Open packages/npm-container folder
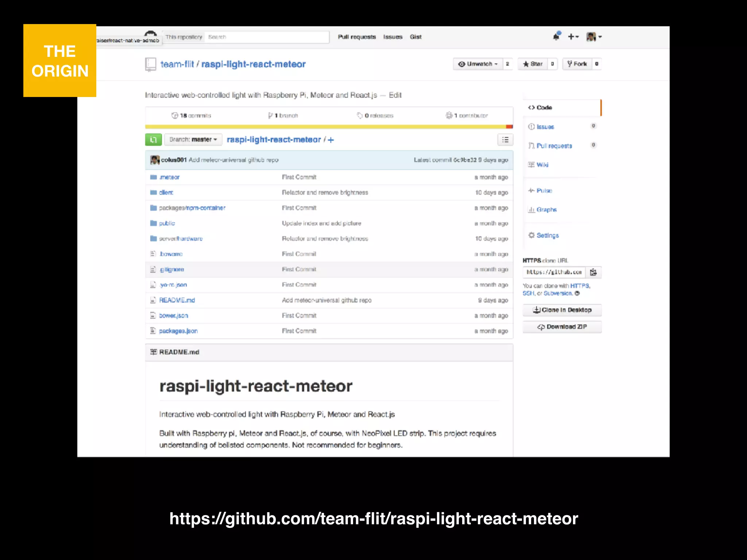747x560 pixels. 192,208
